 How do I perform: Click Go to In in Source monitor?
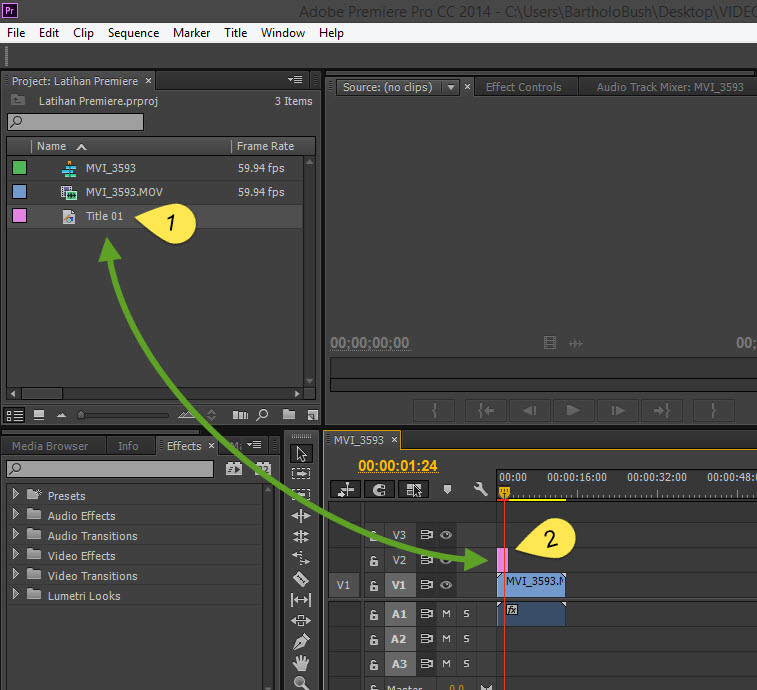(x=486, y=410)
